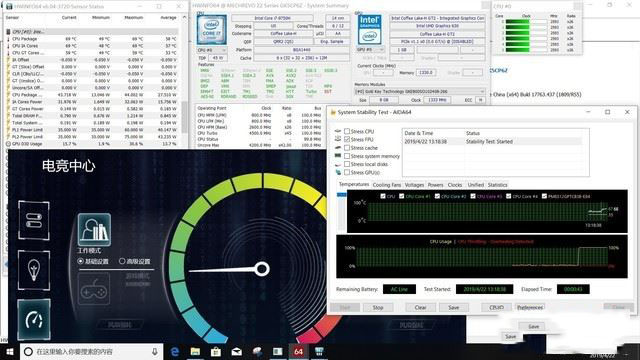
Task: Switch to the Temperatures tab
Action: (x=354, y=184)
